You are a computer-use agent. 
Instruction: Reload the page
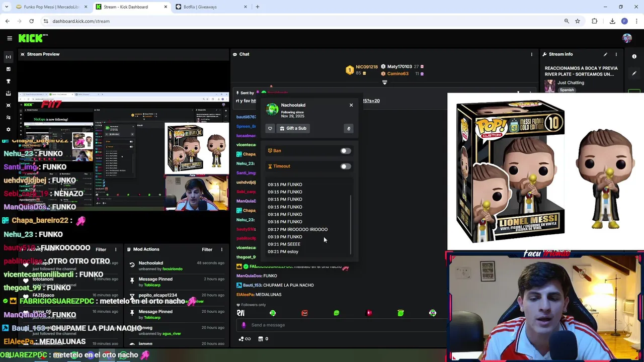tap(31, 21)
